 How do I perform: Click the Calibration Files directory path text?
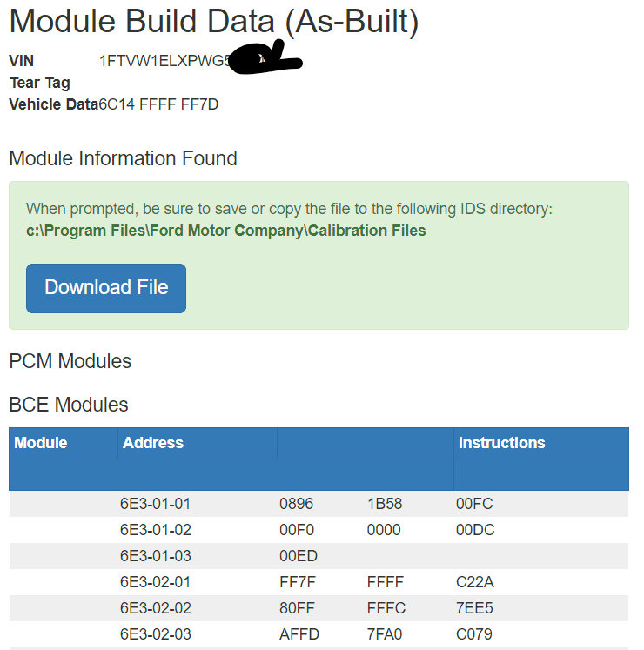click(226, 231)
